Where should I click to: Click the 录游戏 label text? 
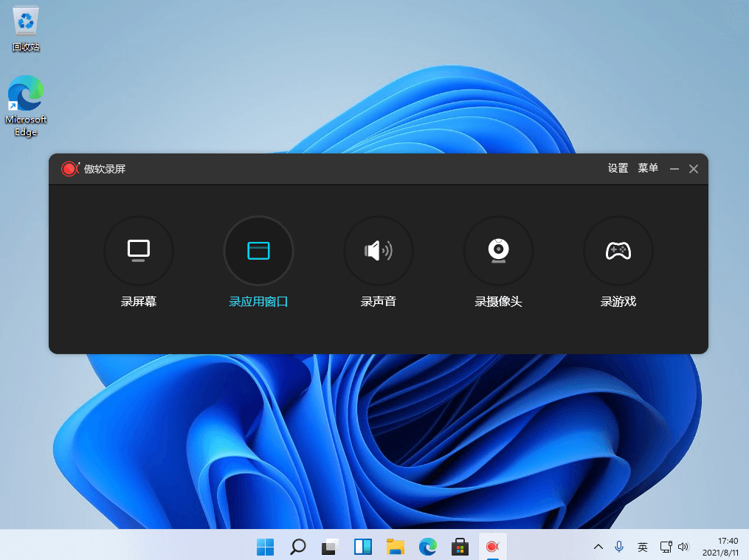point(618,302)
